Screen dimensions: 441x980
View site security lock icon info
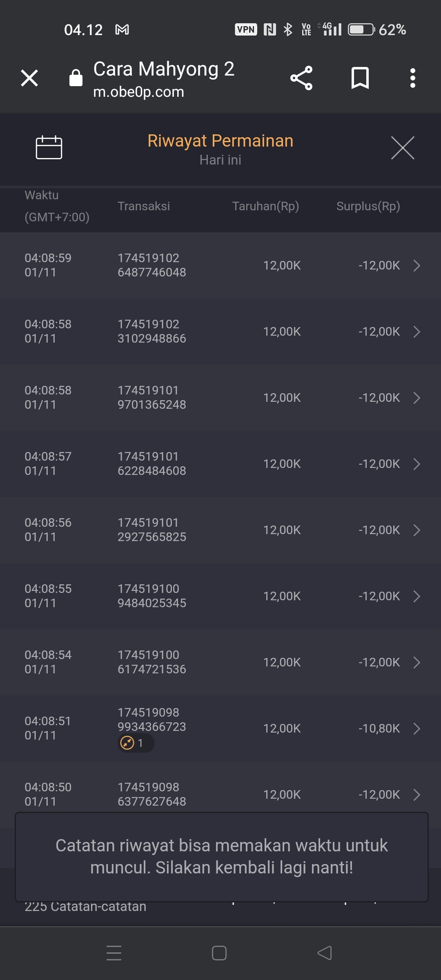click(76, 78)
